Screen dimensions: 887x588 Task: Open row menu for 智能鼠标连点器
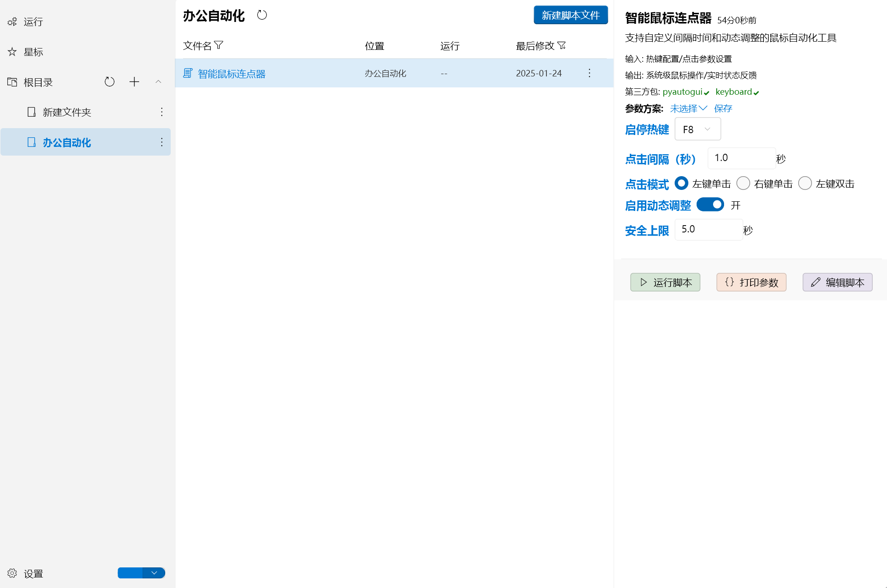coord(590,73)
